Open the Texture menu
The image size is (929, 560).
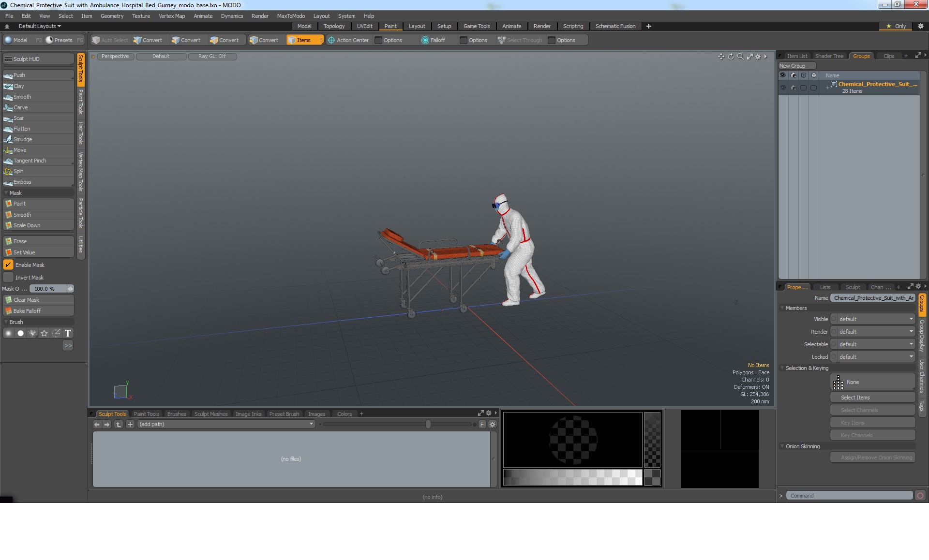(141, 16)
